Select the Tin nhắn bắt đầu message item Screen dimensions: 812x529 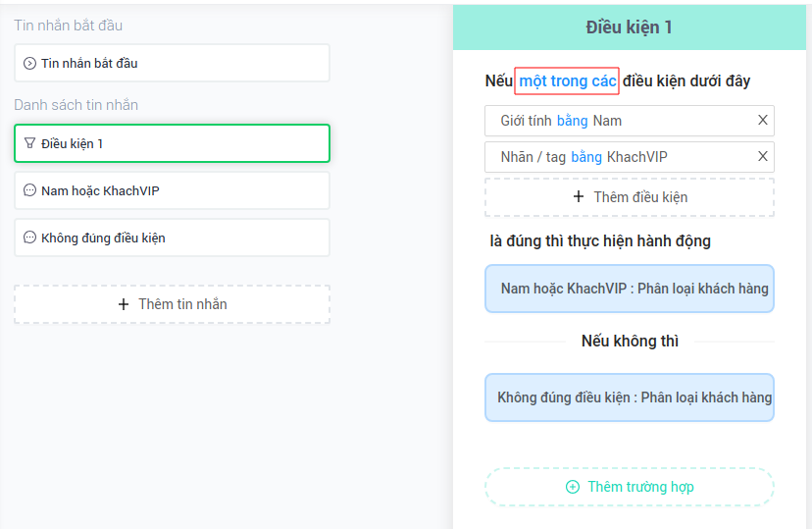pyautogui.click(x=172, y=63)
